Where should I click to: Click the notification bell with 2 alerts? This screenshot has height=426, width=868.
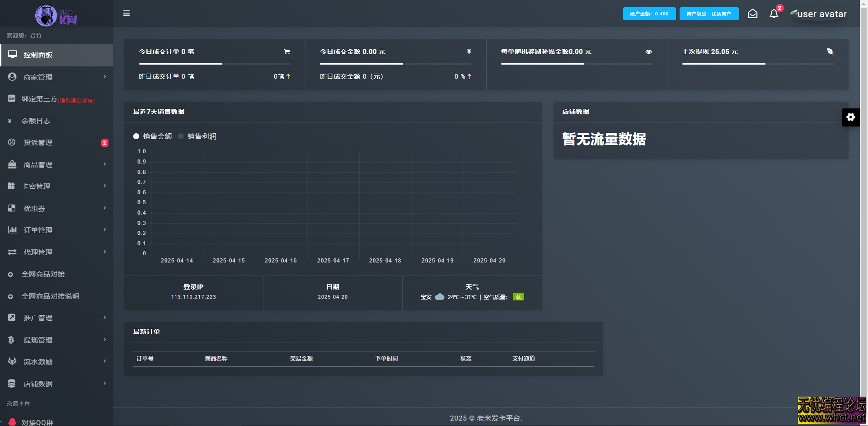pos(774,14)
